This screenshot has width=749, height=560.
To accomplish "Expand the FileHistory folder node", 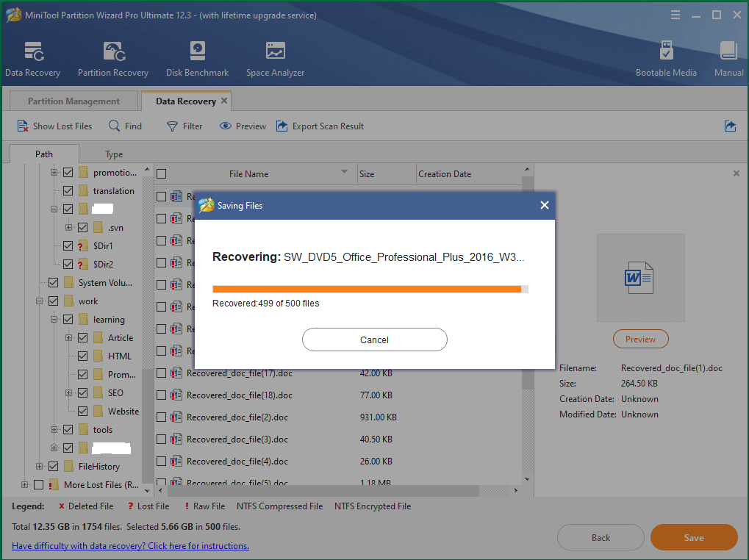I will (39, 466).
